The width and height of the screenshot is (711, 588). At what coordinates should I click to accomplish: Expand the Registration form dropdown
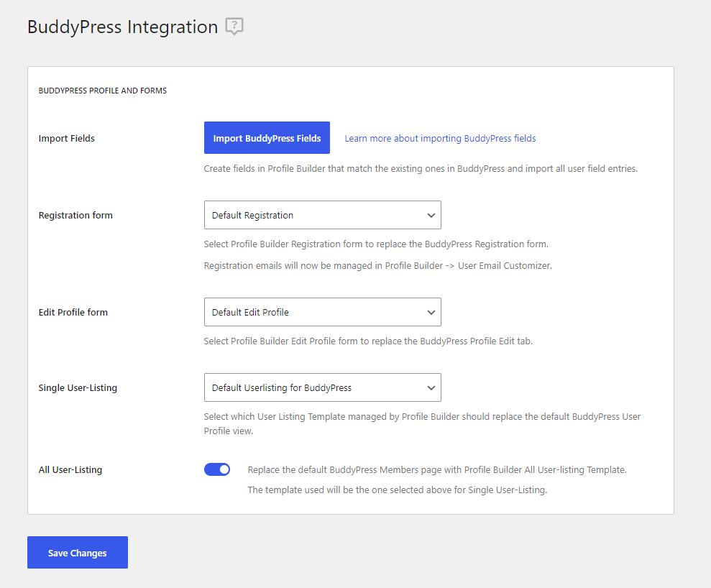322,215
